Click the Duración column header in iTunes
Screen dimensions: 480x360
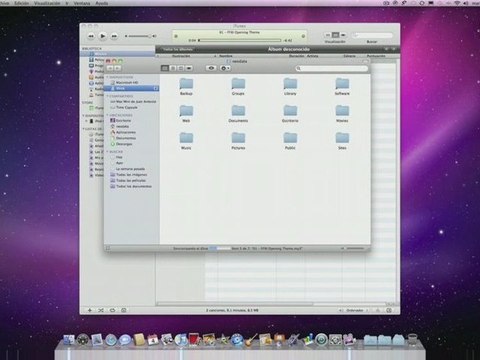(x=297, y=56)
